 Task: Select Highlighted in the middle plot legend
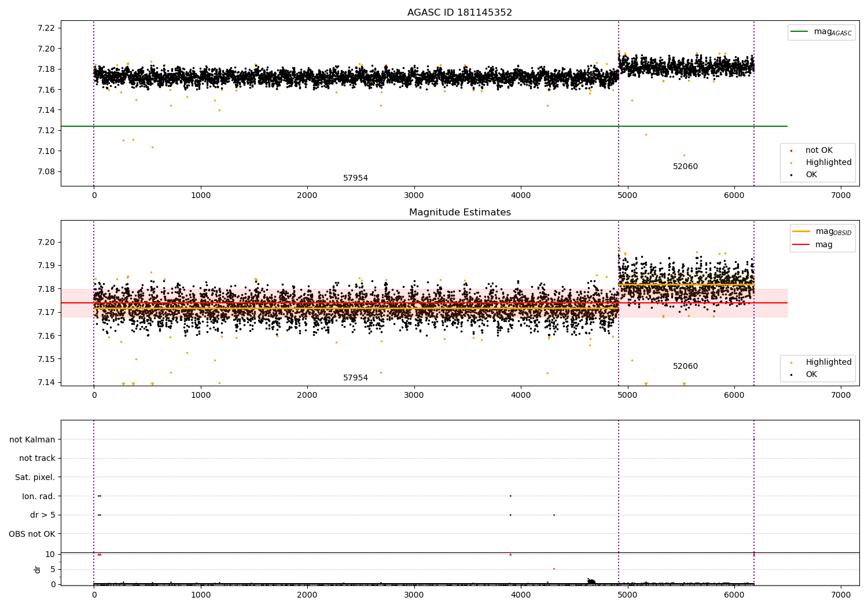(x=822, y=362)
